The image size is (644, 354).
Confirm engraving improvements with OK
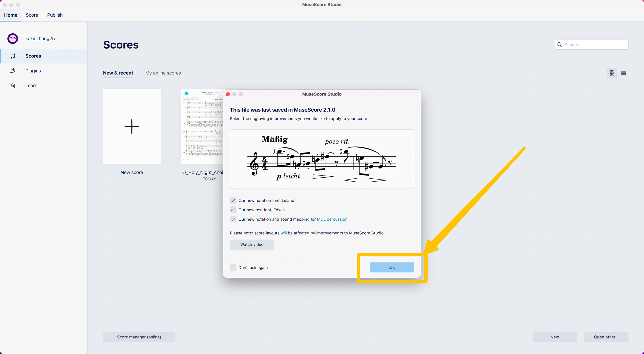point(392,267)
